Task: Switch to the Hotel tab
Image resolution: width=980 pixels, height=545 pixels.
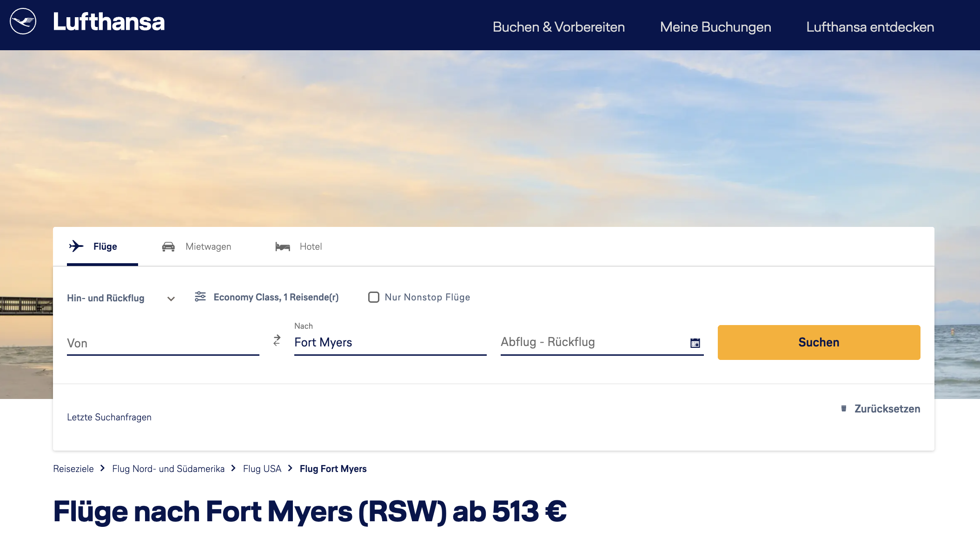Action: click(x=310, y=246)
